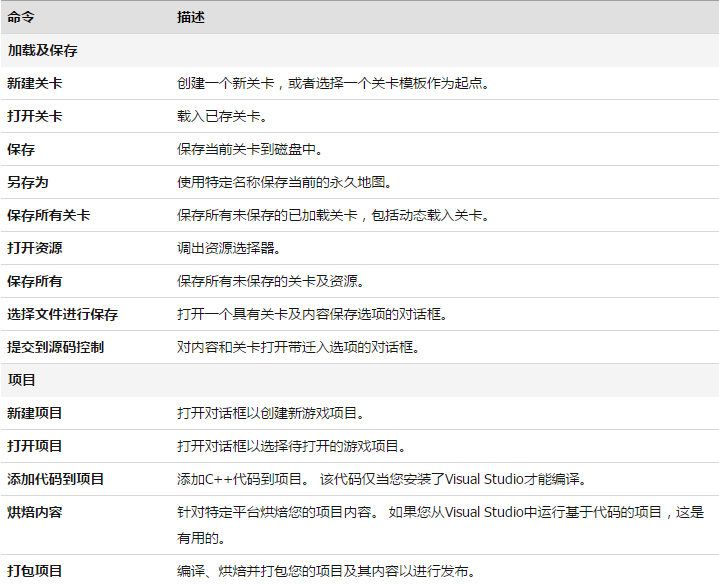
Task: Click the 打开资源 command cell
Action: click(x=35, y=248)
